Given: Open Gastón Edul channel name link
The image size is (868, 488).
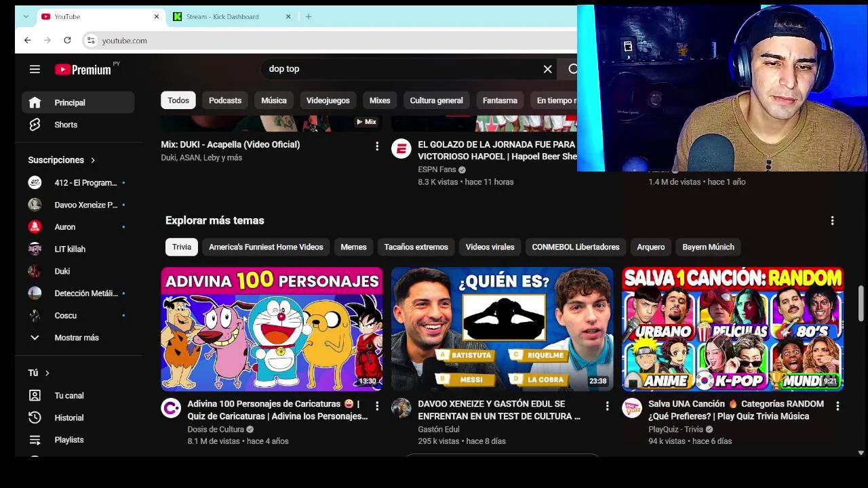Looking at the screenshot, I should click(x=438, y=429).
